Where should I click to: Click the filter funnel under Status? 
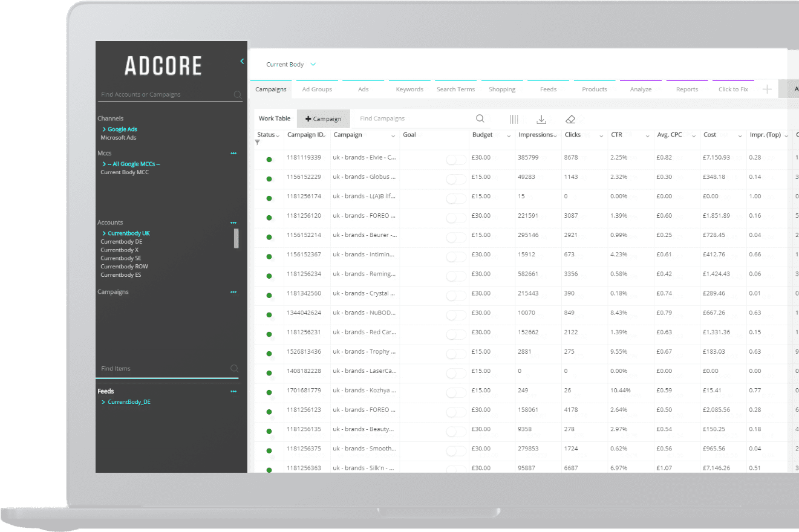point(258,143)
